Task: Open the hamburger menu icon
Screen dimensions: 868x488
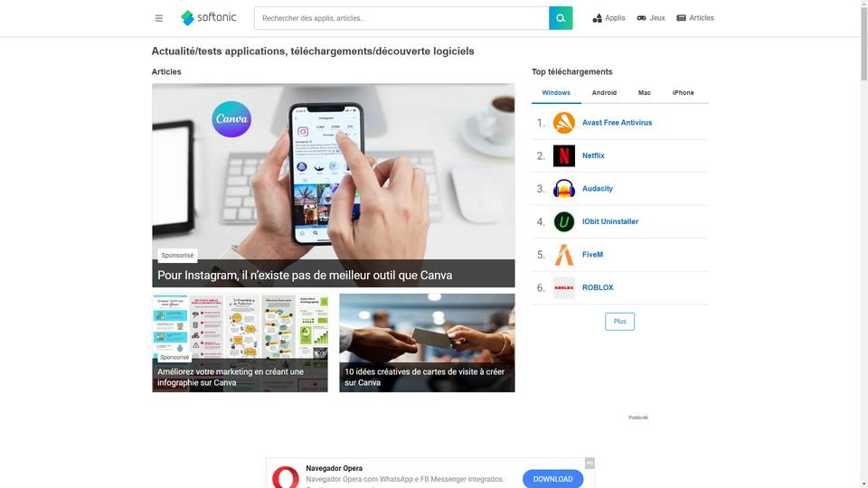Action: pyautogui.click(x=159, y=18)
